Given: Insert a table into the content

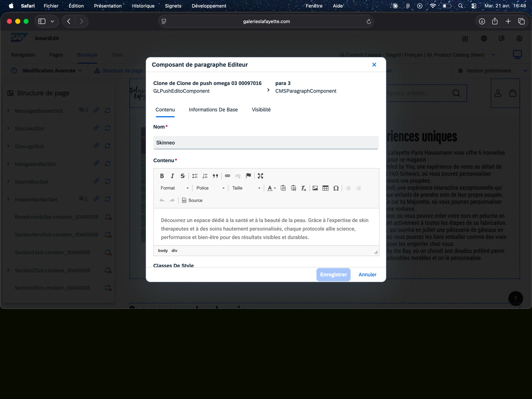Looking at the screenshot, I should point(325,188).
